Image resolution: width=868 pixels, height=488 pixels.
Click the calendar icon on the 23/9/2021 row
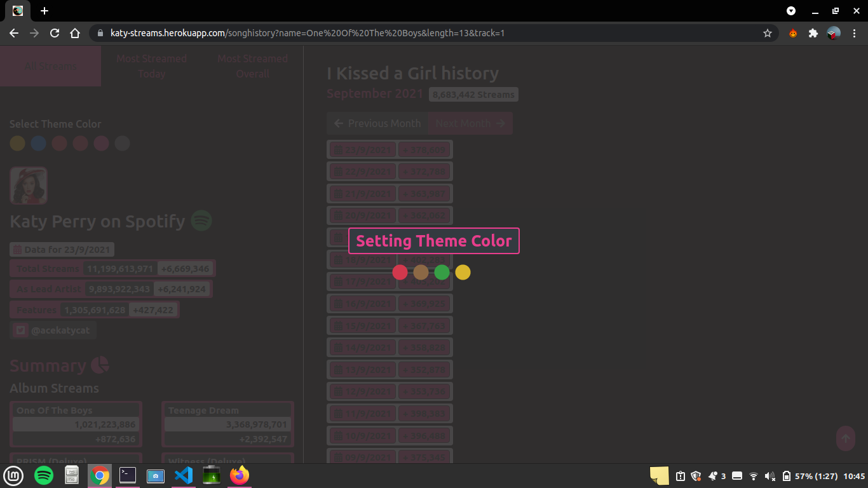coord(339,150)
